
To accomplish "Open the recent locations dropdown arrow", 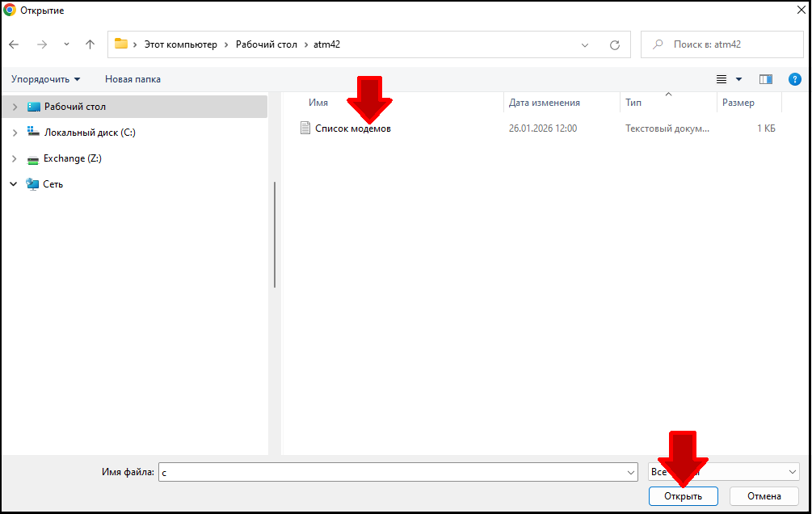I will (66, 44).
